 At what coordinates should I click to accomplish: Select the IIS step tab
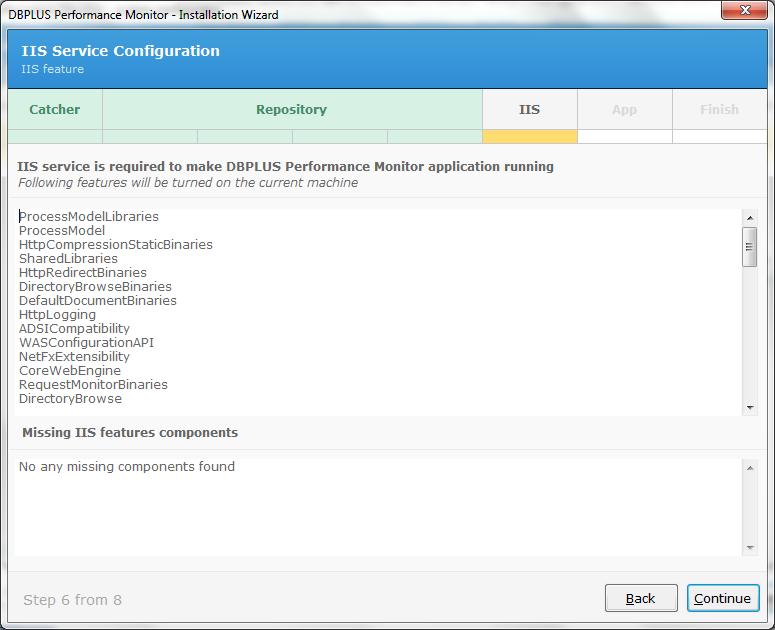(530, 109)
